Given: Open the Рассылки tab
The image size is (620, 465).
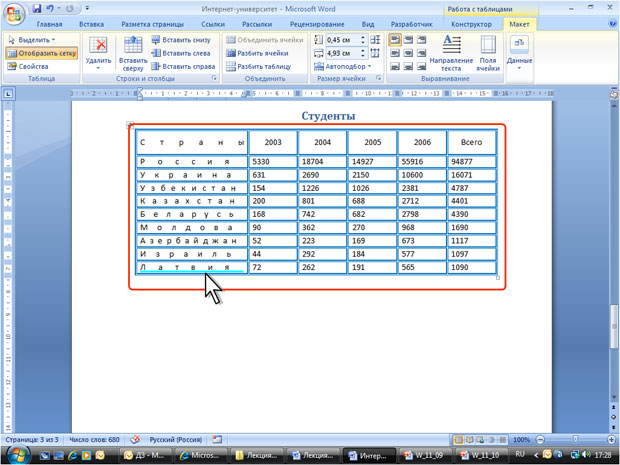Looking at the screenshot, I should tap(257, 25).
